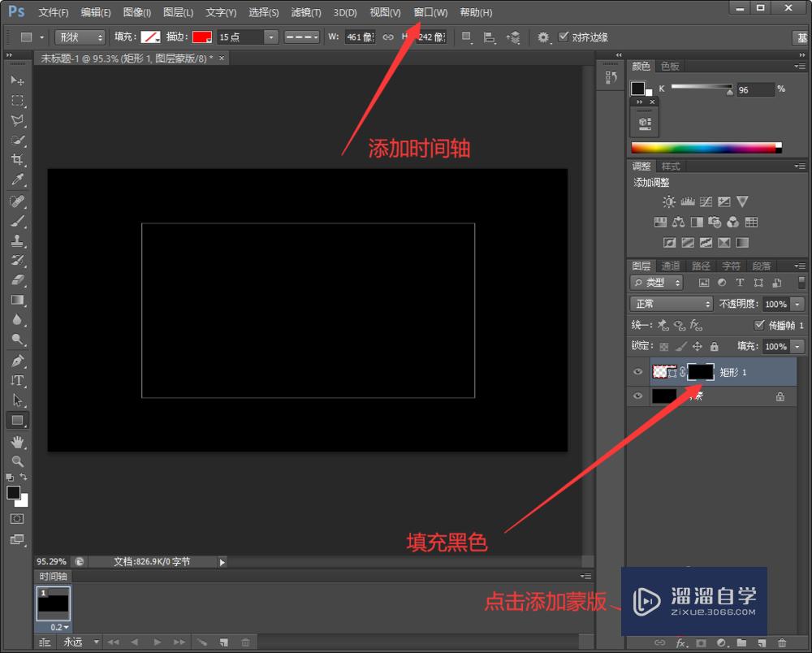The image size is (812, 653).
Task: Open fill color swatch
Action: coord(151,37)
